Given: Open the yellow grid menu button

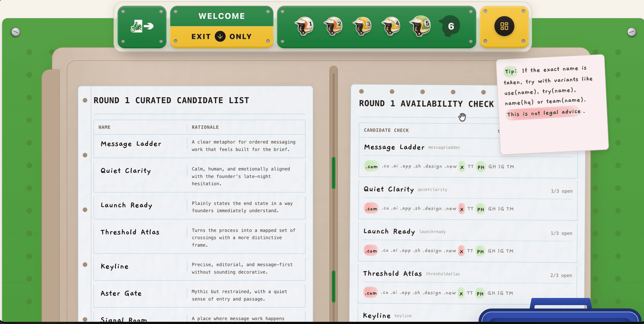Looking at the screenshot, I should click(x=504, y=26).
